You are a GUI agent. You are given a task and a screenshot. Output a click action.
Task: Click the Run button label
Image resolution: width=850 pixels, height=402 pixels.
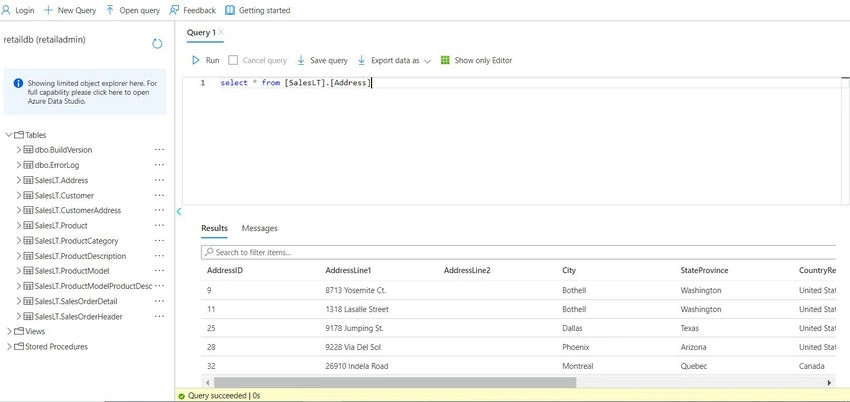(x=212, y=60)
